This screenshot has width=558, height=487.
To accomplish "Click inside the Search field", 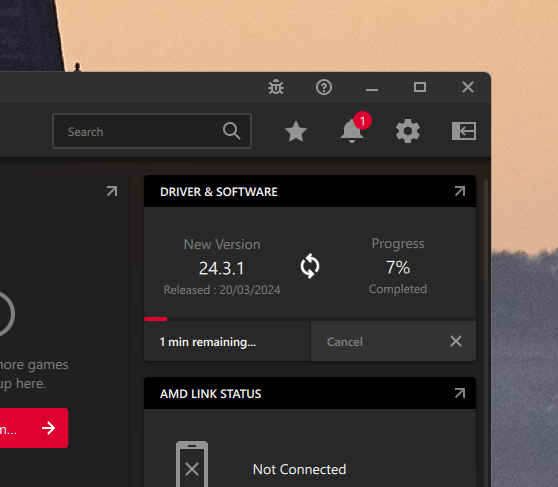I will (x=152, y=131).
